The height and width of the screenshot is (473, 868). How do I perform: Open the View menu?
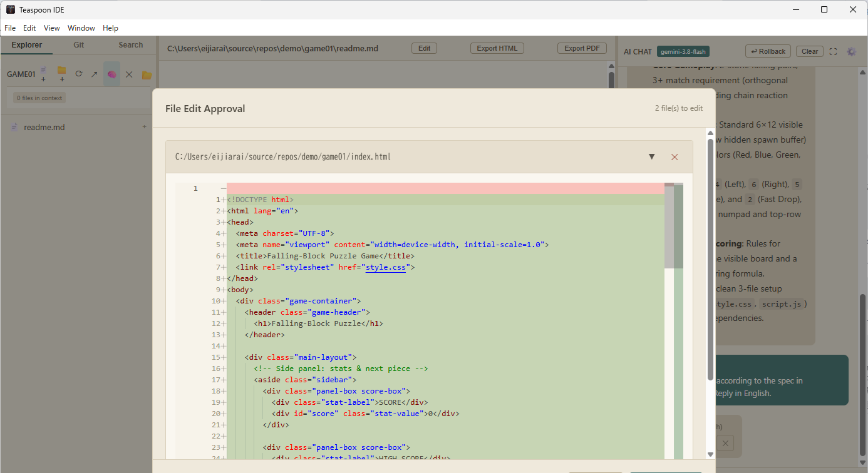pyautogui.click(x=52, y=28)
